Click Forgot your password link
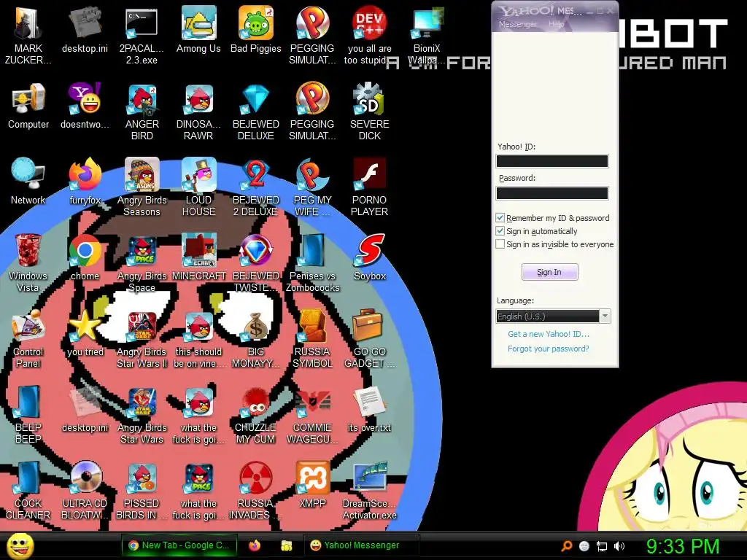This screenshot has width=747, height=560. (x=549, y=349)
